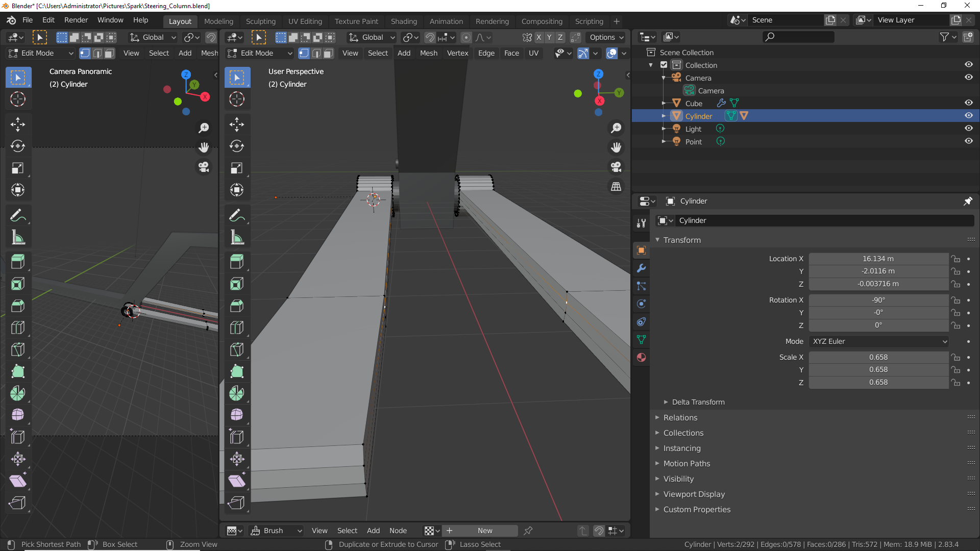Image resolution: width=980 pixels, height=551 pixels.
Task: Select the Spin tool in right viewport
Action: coord(237,393)
